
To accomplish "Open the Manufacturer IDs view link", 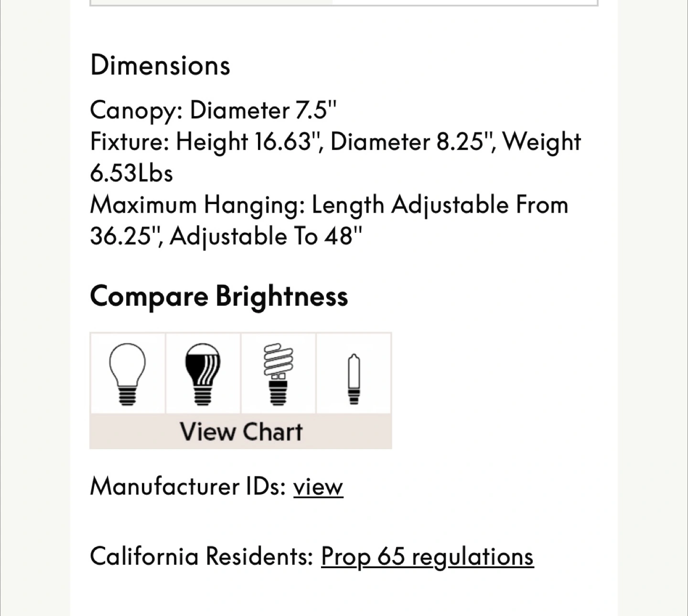I will pos(318,487).
